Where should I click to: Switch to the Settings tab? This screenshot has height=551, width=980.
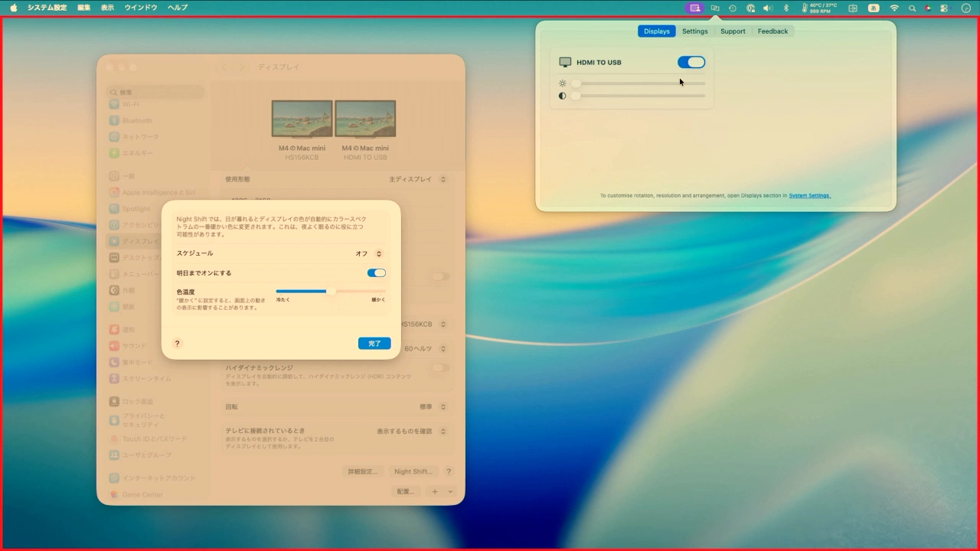[694, 31]
